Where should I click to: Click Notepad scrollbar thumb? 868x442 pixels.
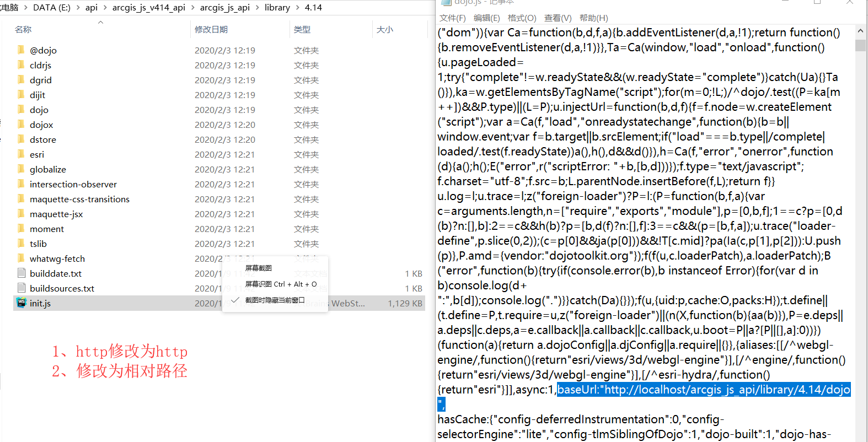860,45
